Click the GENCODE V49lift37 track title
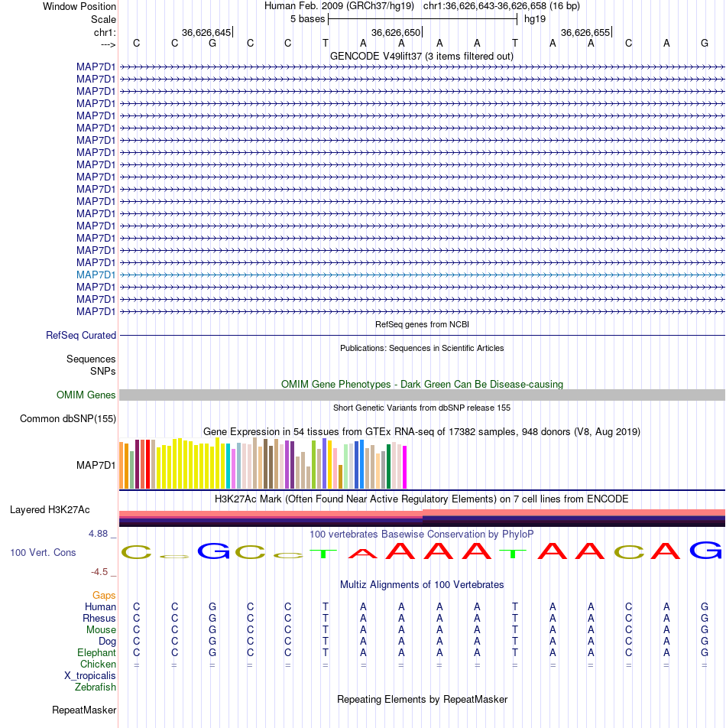726x728 pixels. [422, 56]
